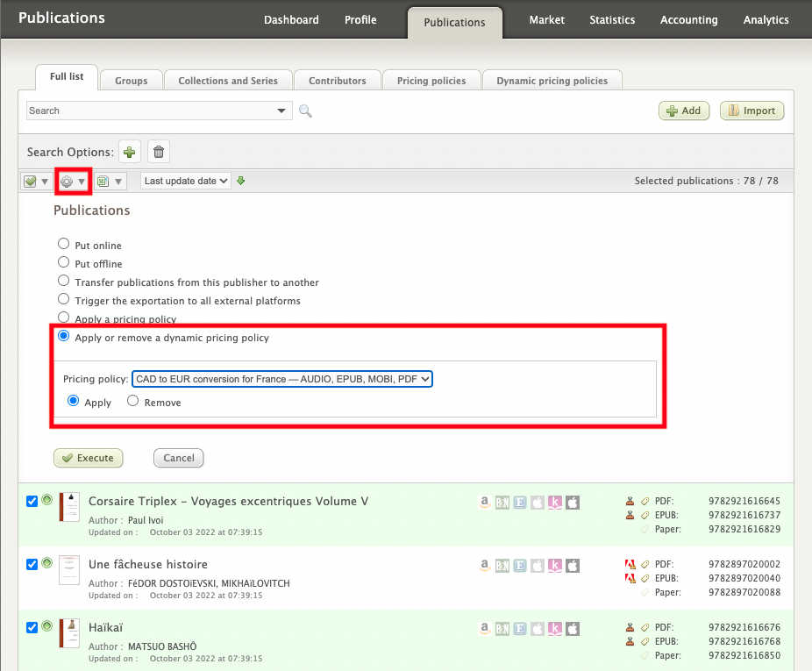The image size is (812, 671).
Task: Click the green sort direction arrow
Action: coord(241,181)
